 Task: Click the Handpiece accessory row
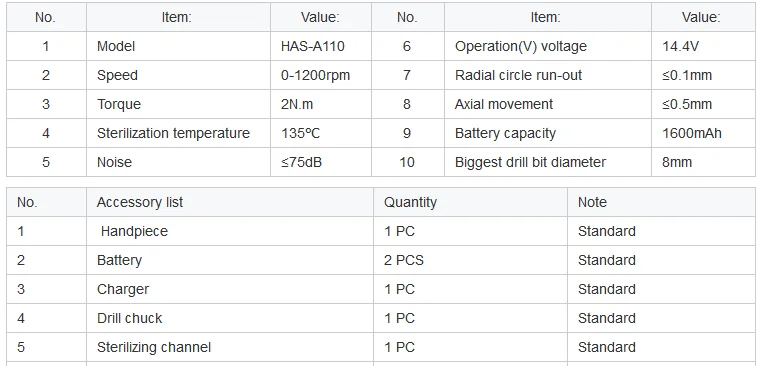tap(381, 231)
